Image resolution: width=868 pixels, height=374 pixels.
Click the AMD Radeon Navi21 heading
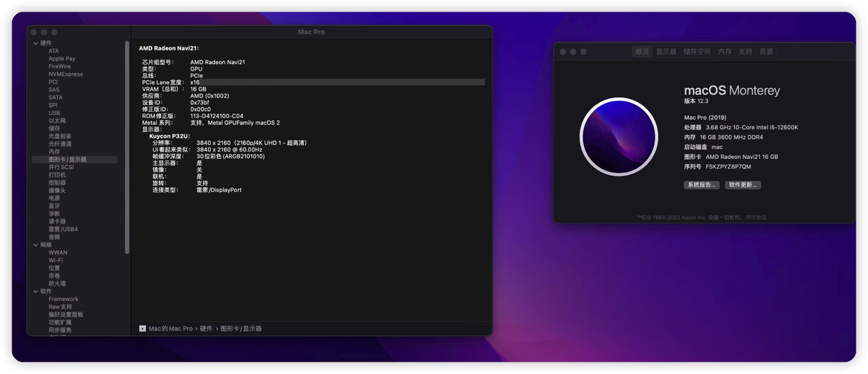pos(169,49)
